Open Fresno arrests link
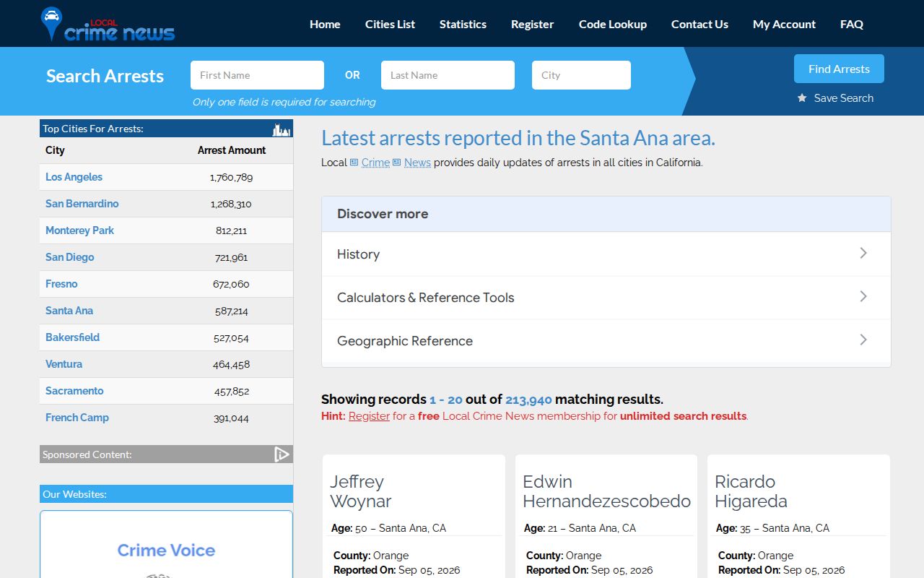Screen dimensions: 924x578 (x=61, y=284)
